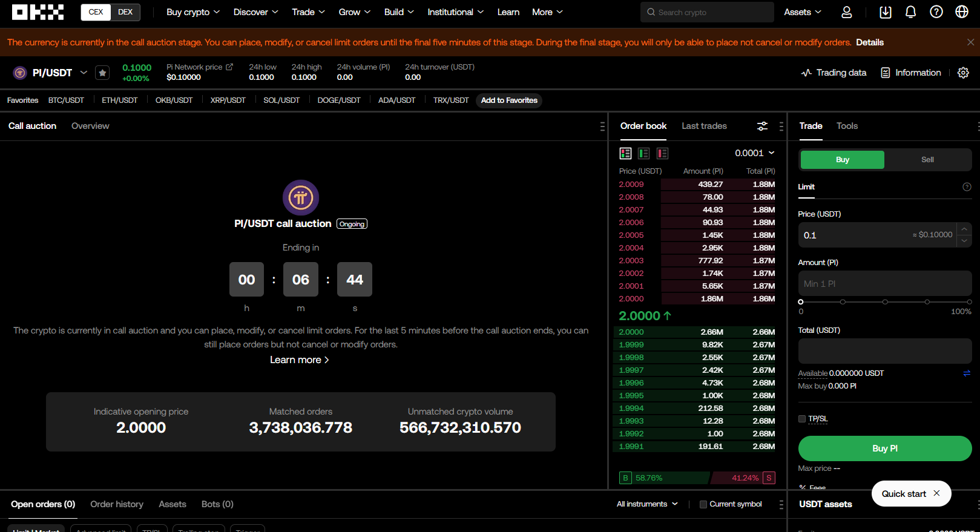Switch to the Bots (0) tab
This screenshot has height=532, width=980.
tap(217, 504)
